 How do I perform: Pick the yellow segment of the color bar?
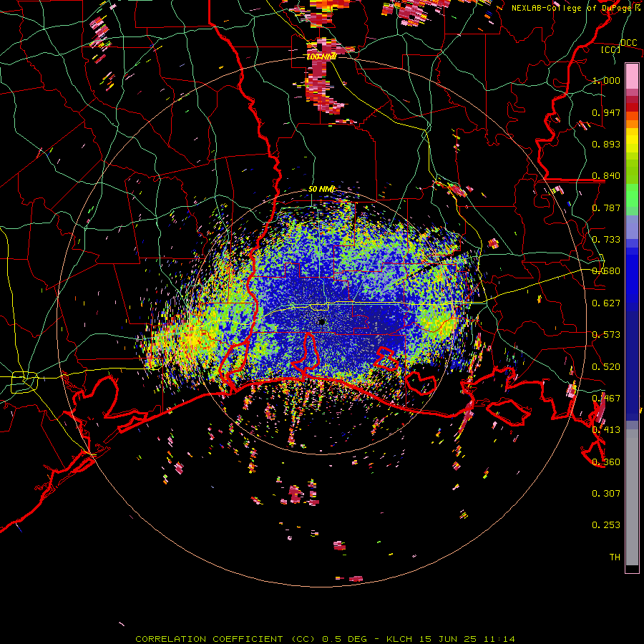click(x=632, y=140)
